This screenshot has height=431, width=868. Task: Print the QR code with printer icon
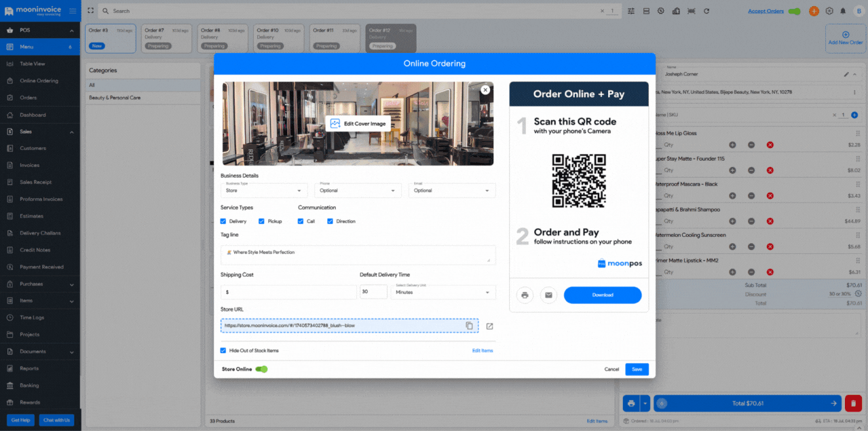point(525,295)
